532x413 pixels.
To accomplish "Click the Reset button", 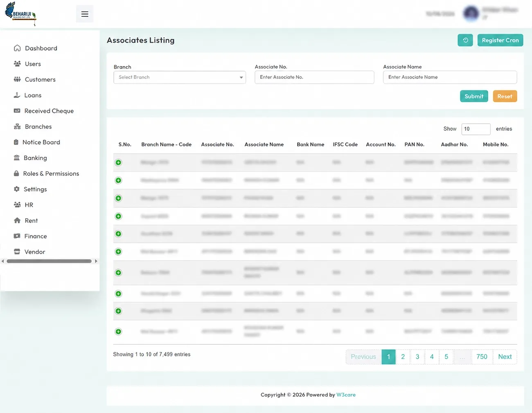I will point(505,96).
